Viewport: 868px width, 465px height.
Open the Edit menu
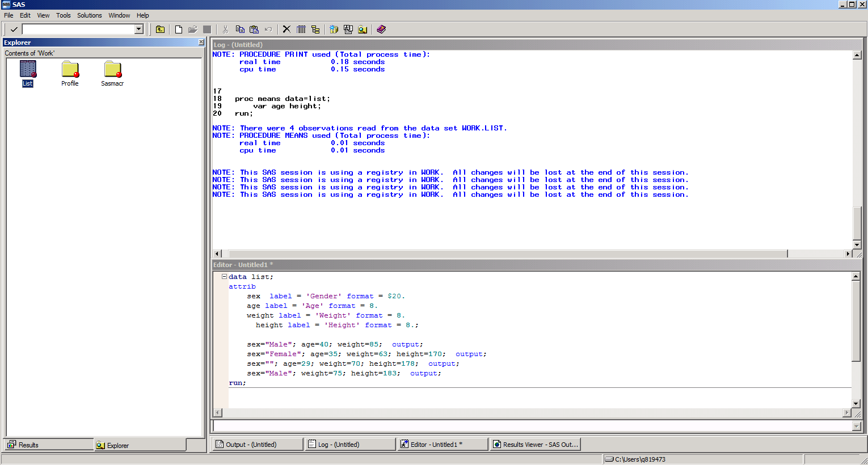pos(25,15)
